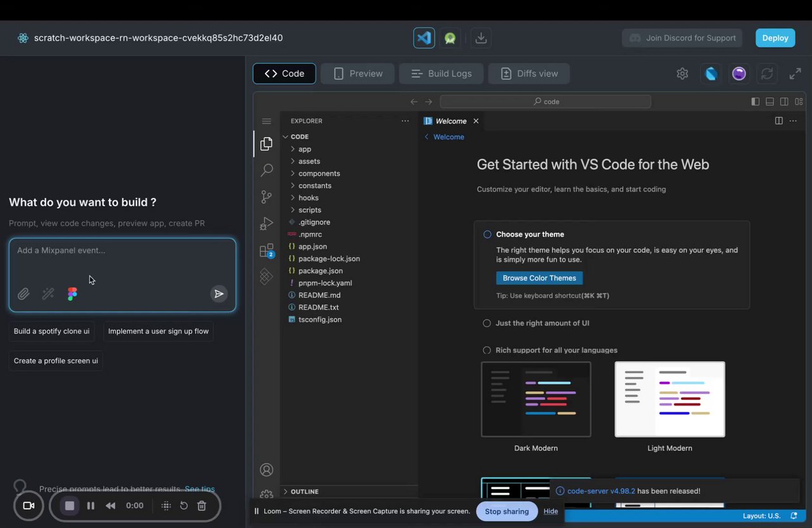Click Browse Color Themes button
Viewport: 812px width, 528px height.
pyautogui.click(x=539, y=278)
